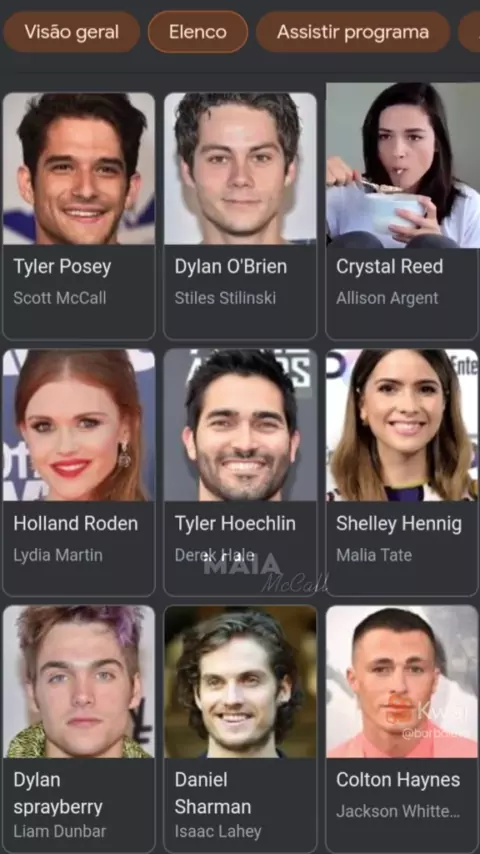Open Tyler Hoechlin's photo
The height and width of the screenshot is (854, 480).
(x=240, y=425)
